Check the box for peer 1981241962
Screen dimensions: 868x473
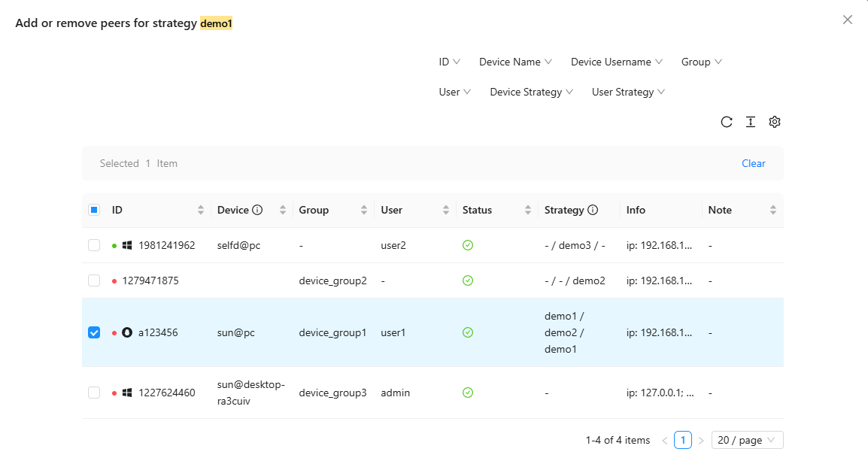94,245
